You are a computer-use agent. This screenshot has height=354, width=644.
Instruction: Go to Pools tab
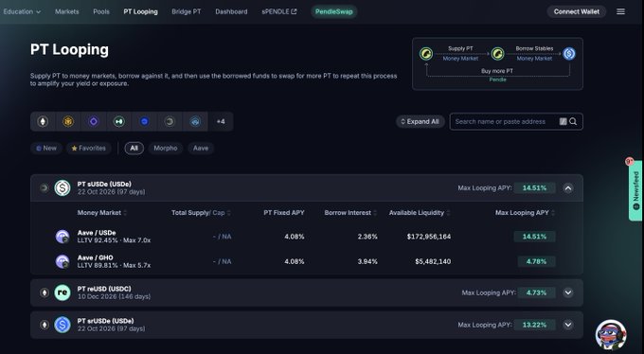[101, 11]
